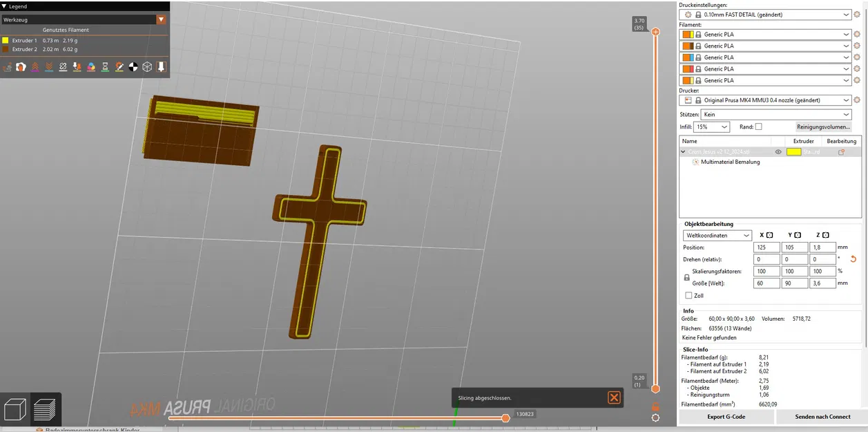Toggle seams visibility icon

pos(63,67)
